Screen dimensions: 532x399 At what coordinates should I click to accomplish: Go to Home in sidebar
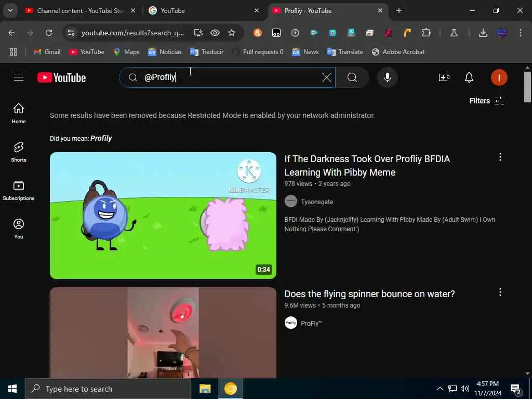pyautogui.click(x=19, y=113)
